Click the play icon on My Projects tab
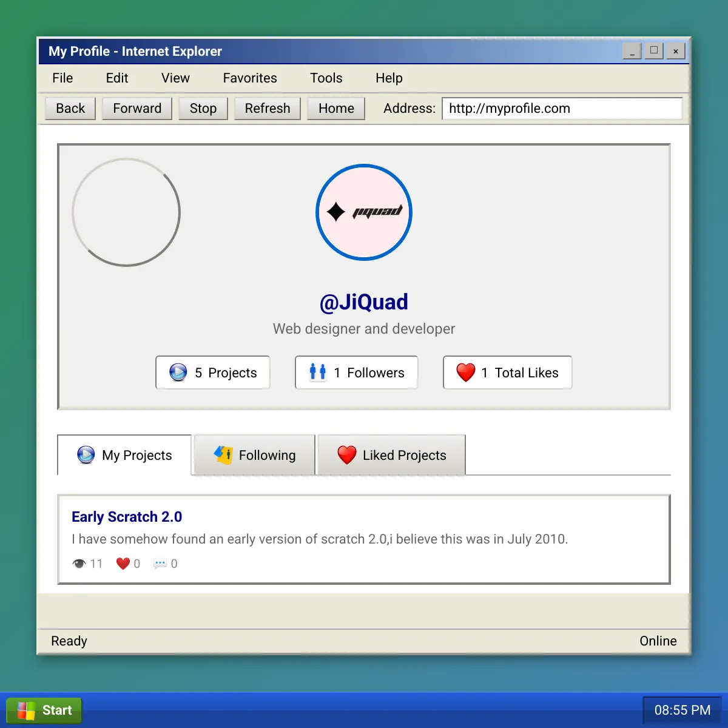 pos(86,454)
